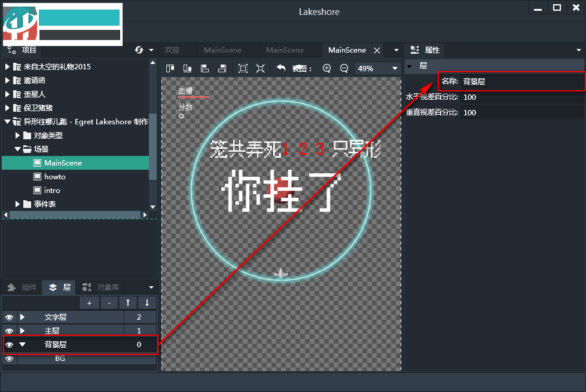Screen dimensions: 586x392
Task: Toggle visibility of the BG item
Action: [x=8, y=359]
